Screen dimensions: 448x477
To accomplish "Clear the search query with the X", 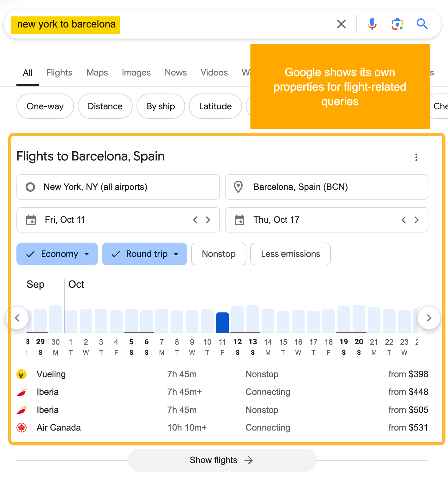I will [341, 24].
